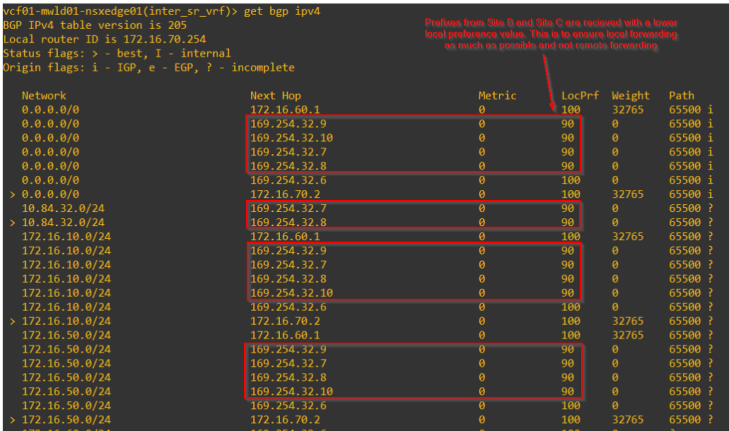
Task: Select the 'BGP IPv4 table version is 205' line
Action: pyautogui.click(x=95, y=25)
